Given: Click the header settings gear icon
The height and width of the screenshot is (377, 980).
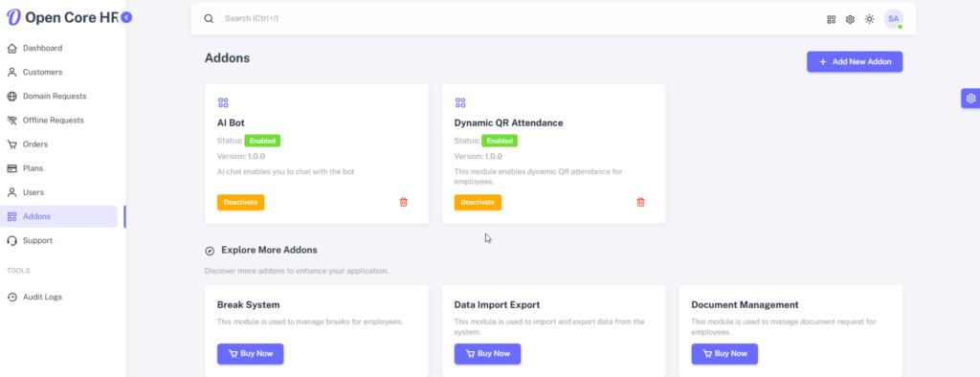Looking at the screenshot, I should tap(850, 19).
